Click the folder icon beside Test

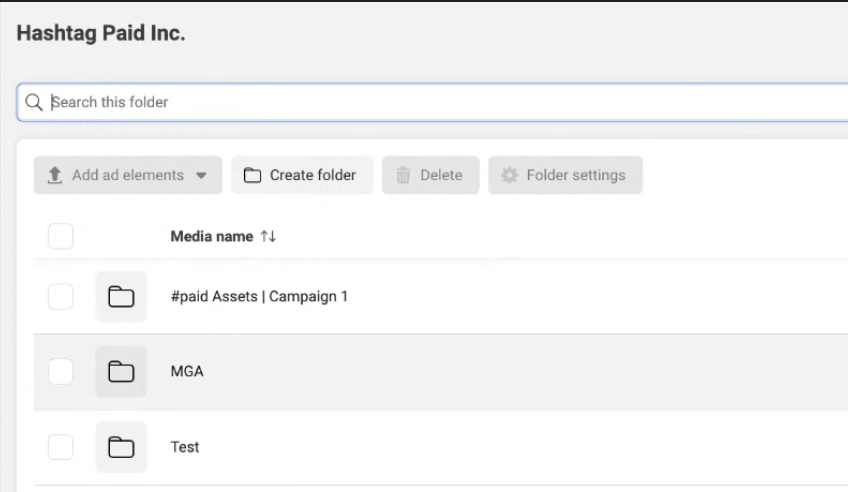[121, 447]
